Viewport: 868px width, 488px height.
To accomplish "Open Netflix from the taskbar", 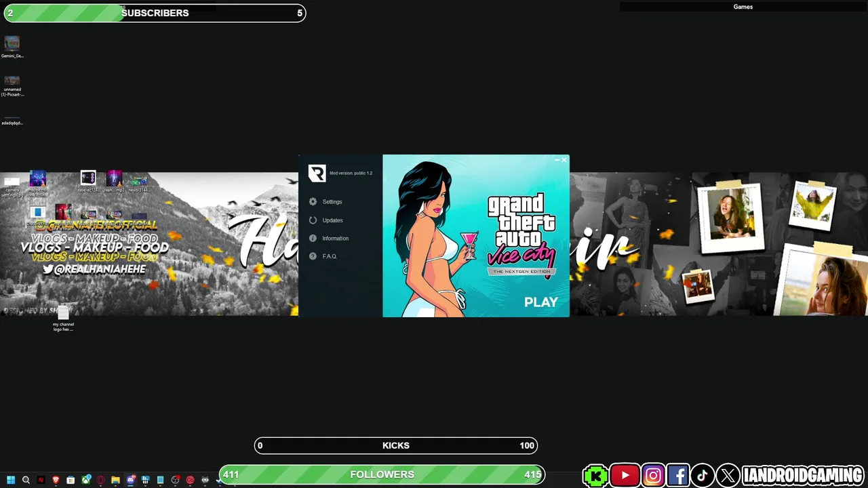I will 41,480.
